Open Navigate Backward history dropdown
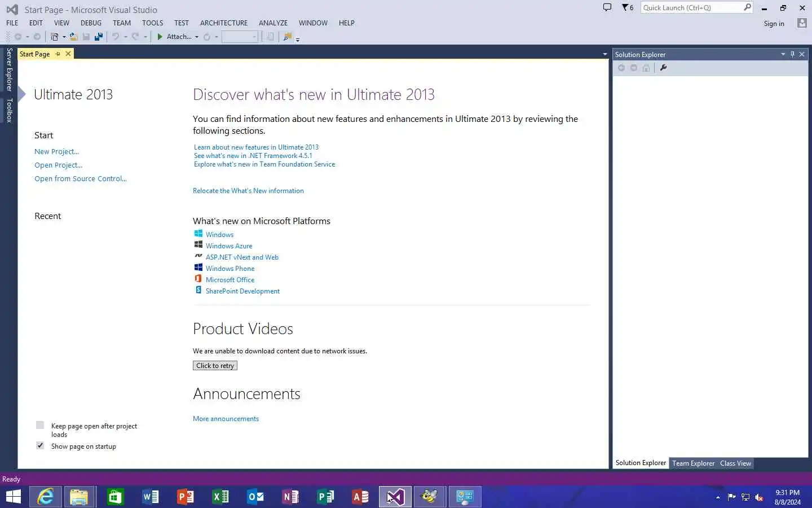812x508 pixels. (27, 37)
